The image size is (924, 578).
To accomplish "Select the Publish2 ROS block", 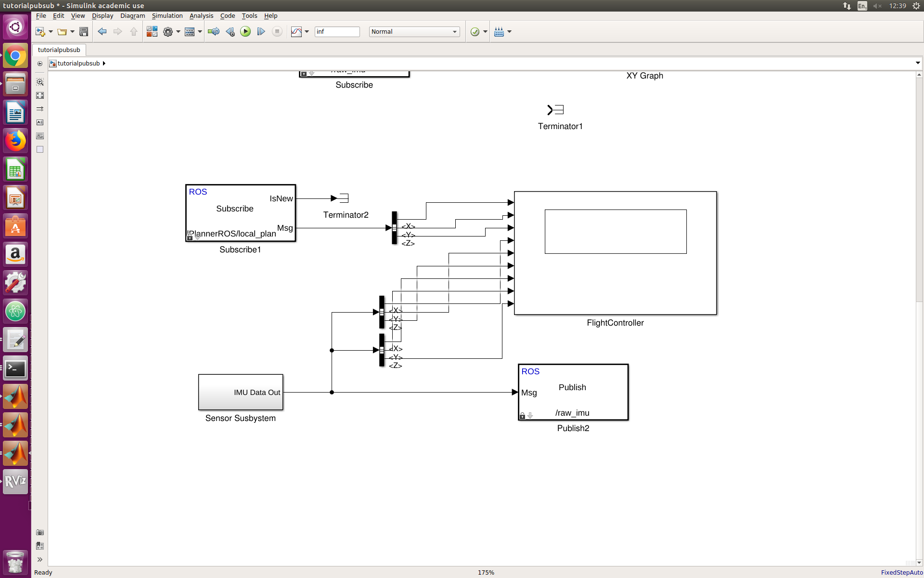I will (x=573, y=392).
